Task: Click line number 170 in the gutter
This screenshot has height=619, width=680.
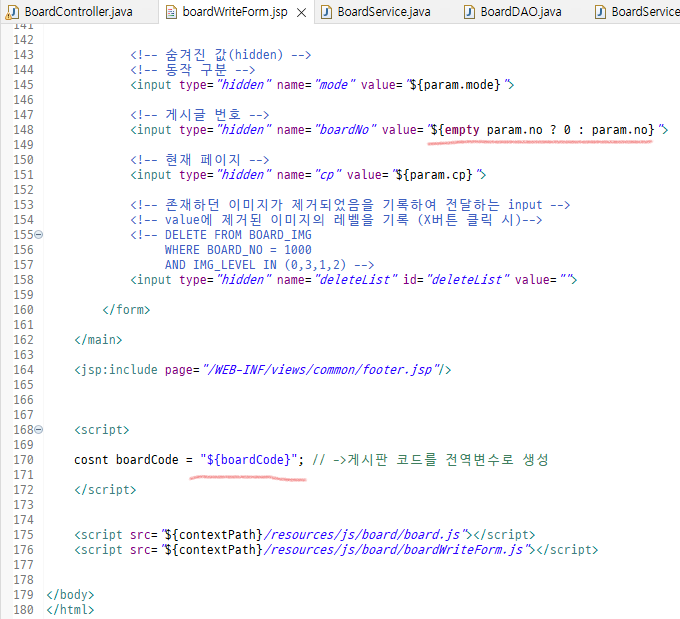Action: (23, 459)
